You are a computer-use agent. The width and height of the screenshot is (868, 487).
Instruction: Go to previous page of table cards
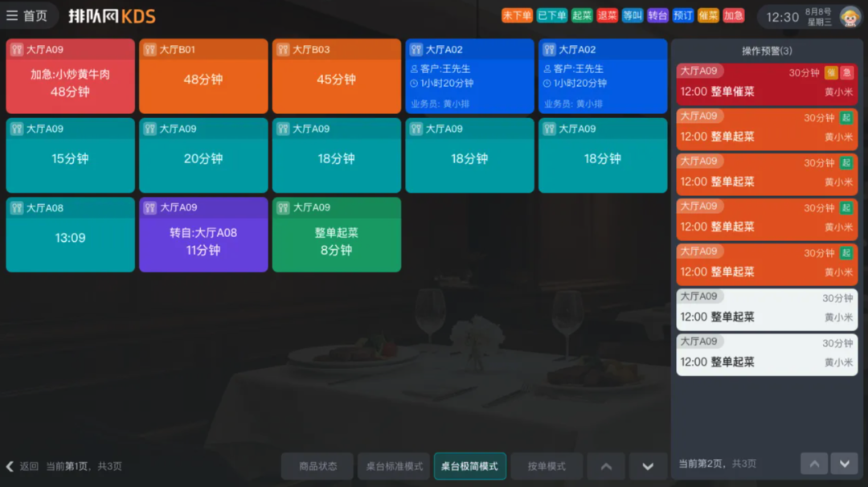pyautogui.click(x=606, y=467)
